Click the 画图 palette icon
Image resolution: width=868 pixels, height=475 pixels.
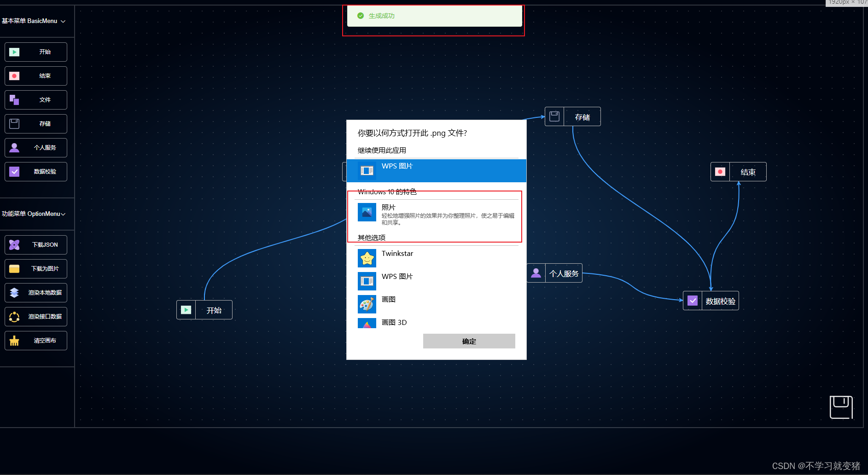tap(367, 304)
